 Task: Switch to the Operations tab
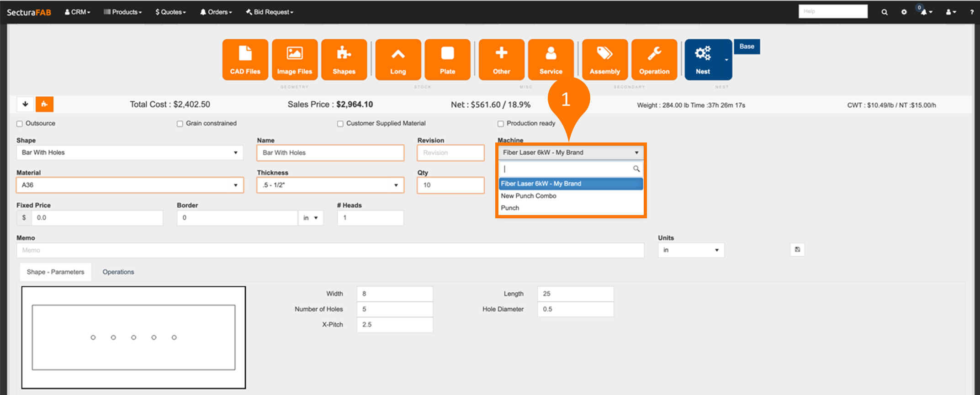point(118,272)
